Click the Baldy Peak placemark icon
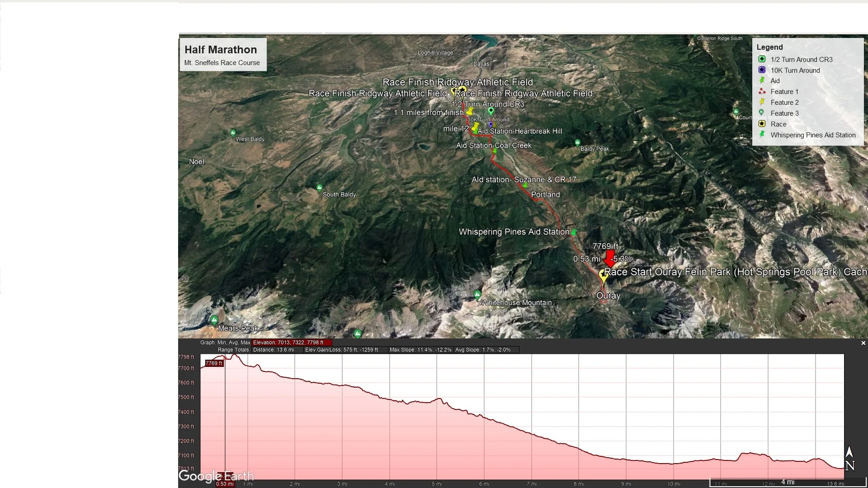This screenshot has width=868, height=488. [578, 142]
